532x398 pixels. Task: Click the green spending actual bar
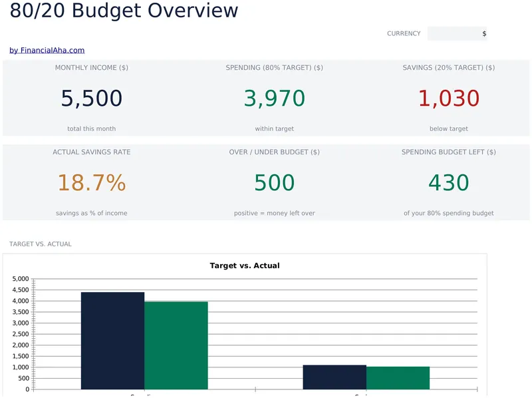point(176,345)
